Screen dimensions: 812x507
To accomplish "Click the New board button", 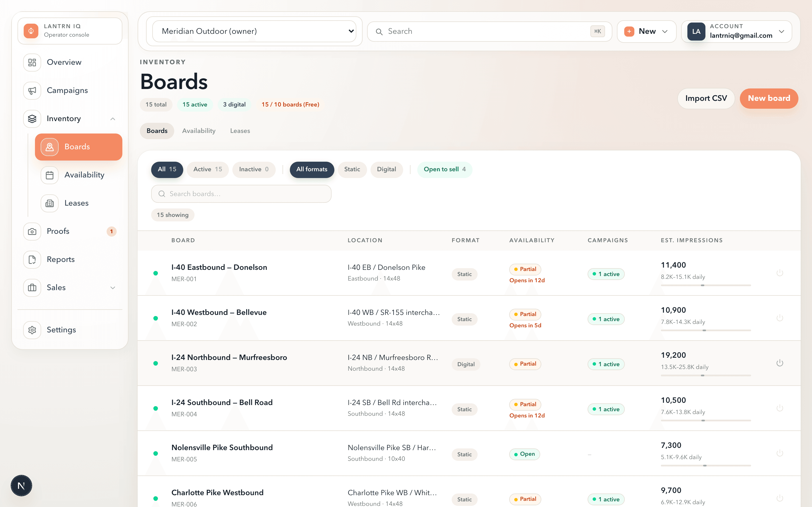I will point(769,98).
